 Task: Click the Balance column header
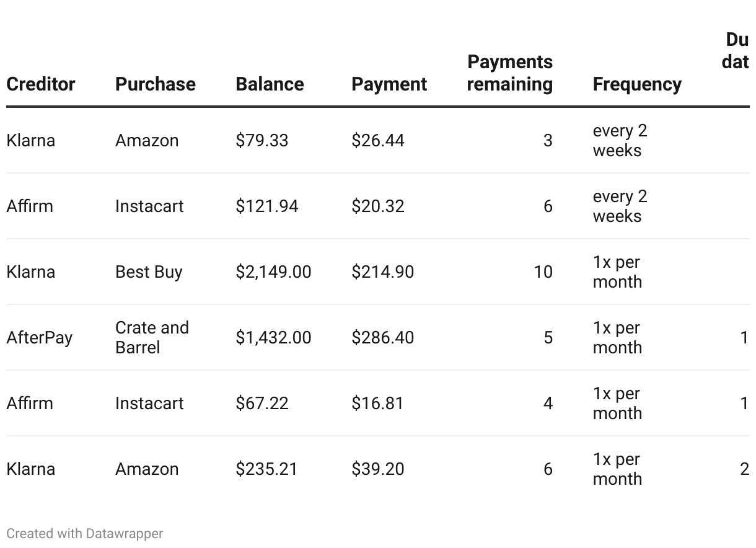[x=270, y=84]
